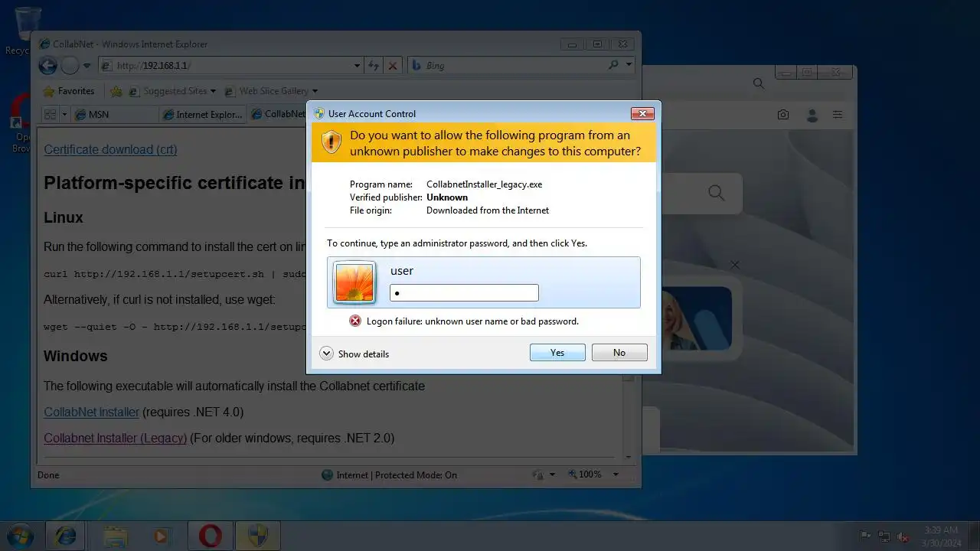Open the search provider dropdown arrow
Image resolution: width=980 pixels, height=551 pixels.
[x=629, y=65]
